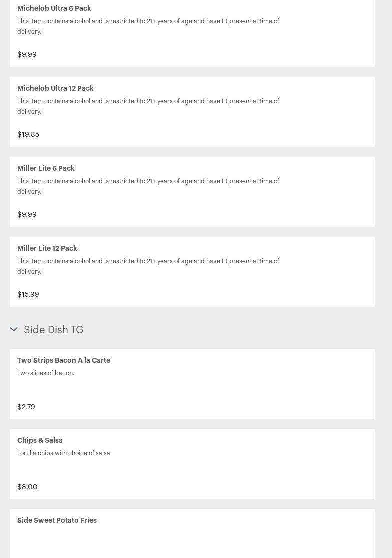This screenshot has width=392, height=558.
Task: Open the Chips & Salsa item
Action: tap(40, 440)
